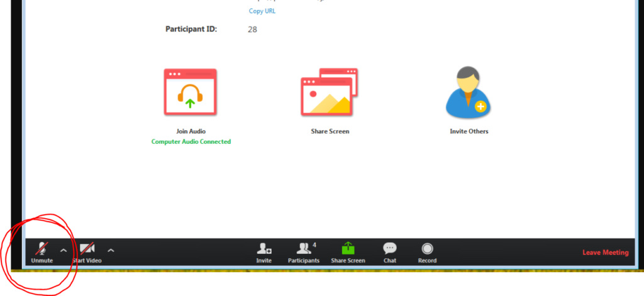Select the large Share Screen picture icon
644x296 pixels.
tap(330, 92)
